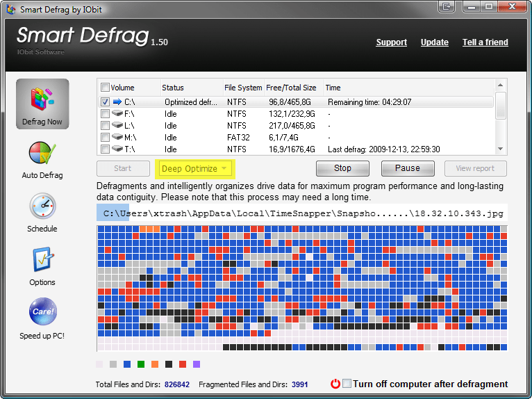Click the 'Optimized defr...' status cell
The image size is (532, 399).
(x=191, y=102)
